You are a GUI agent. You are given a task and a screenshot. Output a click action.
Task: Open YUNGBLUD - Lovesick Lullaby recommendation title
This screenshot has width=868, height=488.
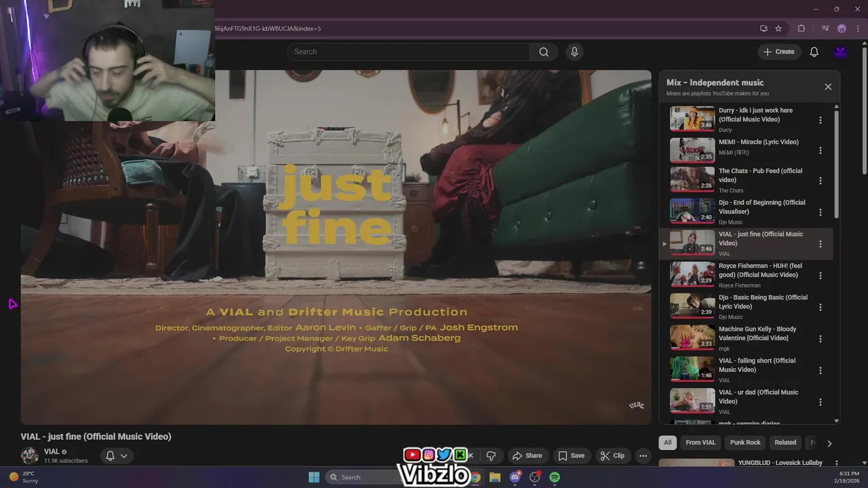(780, 463)
